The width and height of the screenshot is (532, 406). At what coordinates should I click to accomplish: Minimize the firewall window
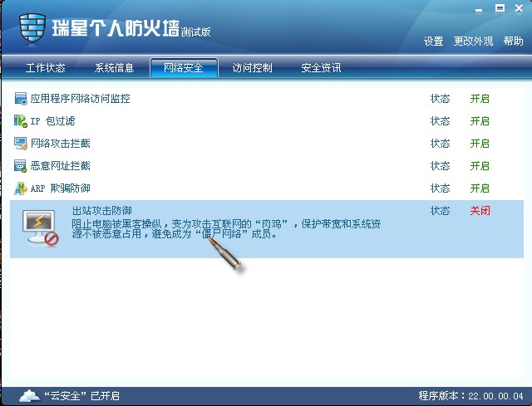[x=479, y=9]
